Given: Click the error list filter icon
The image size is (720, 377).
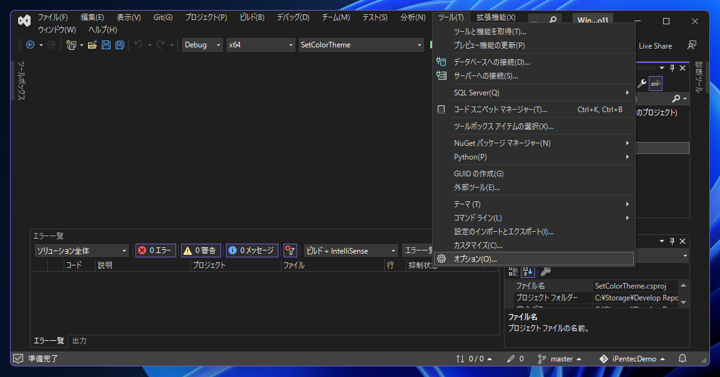Looking at the screenshot, I should 290,250.
